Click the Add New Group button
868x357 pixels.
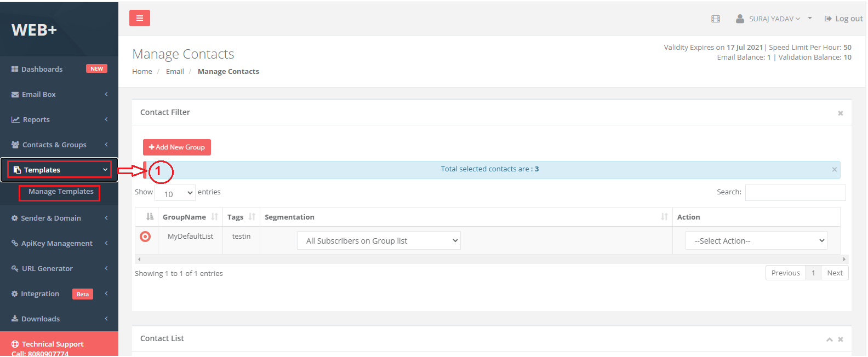tap(176, 147)
